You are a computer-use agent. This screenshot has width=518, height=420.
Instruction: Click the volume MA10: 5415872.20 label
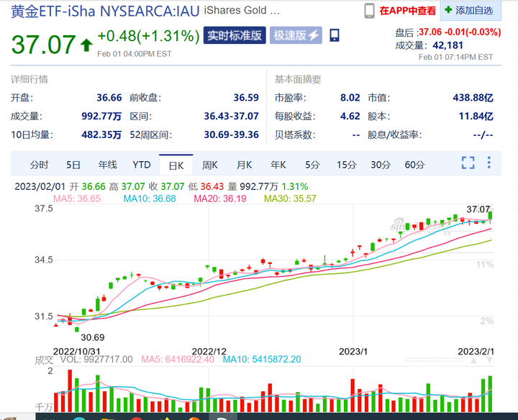click(x=262, y=360)
